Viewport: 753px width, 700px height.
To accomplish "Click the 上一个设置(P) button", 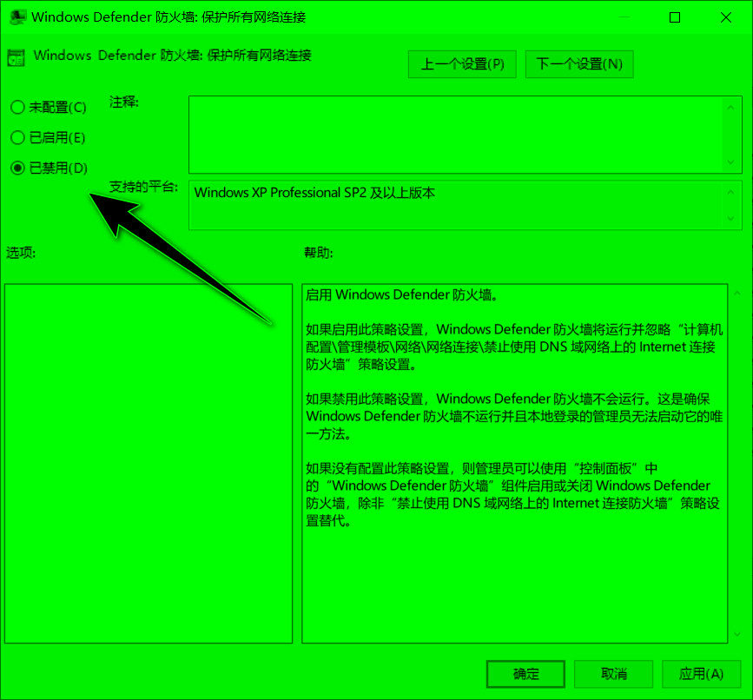I will click(x=461, y=64).
